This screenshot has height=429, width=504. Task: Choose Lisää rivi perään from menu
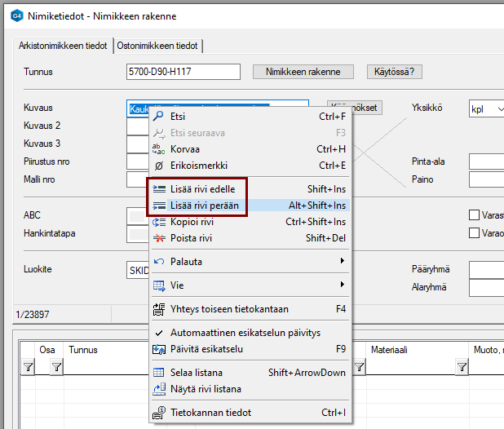coord(205,206)
